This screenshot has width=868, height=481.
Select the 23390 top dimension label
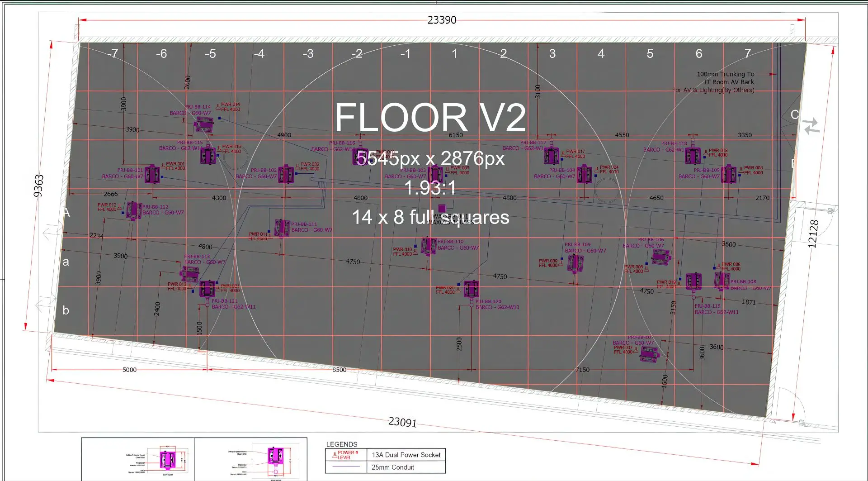tap(442, 20)
